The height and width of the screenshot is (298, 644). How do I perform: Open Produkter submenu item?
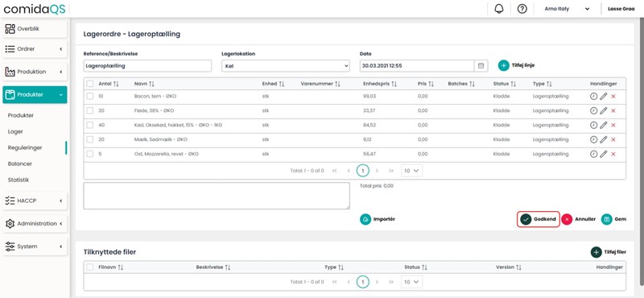pyautogui.click(x=21, y=115)
